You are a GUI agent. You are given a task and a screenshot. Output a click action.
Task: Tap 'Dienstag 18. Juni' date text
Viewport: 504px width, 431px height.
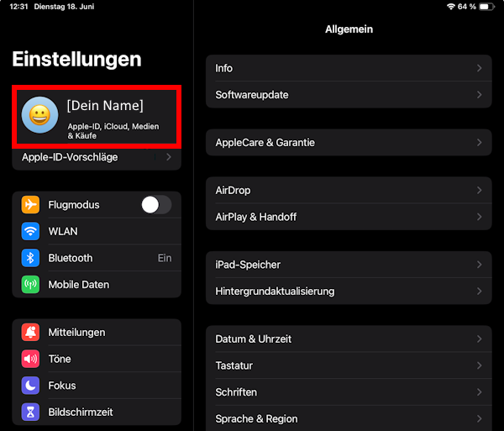click(64, 7)
